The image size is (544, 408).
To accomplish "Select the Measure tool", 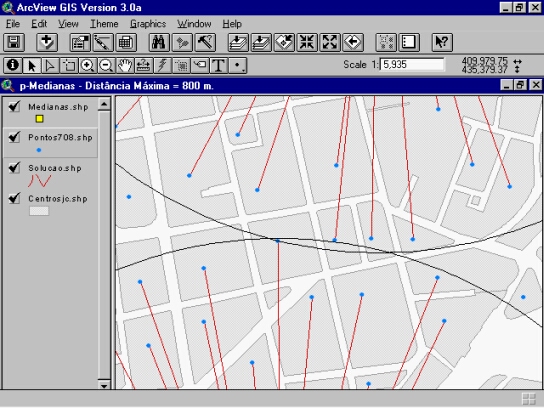I will [x=144, y=65].
